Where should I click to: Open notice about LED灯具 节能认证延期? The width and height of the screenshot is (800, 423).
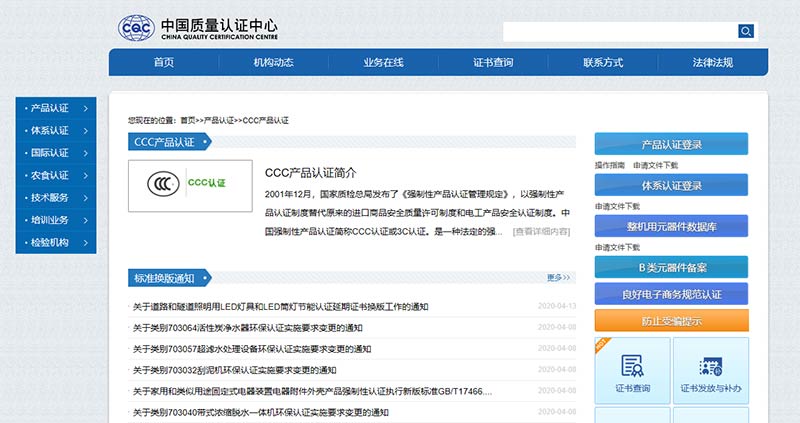pos(280,307)
